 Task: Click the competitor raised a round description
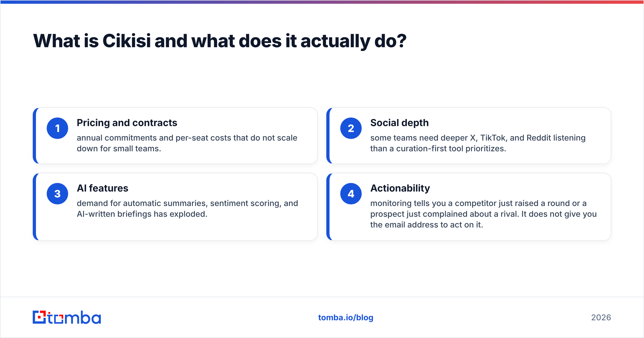pos(484,214)
